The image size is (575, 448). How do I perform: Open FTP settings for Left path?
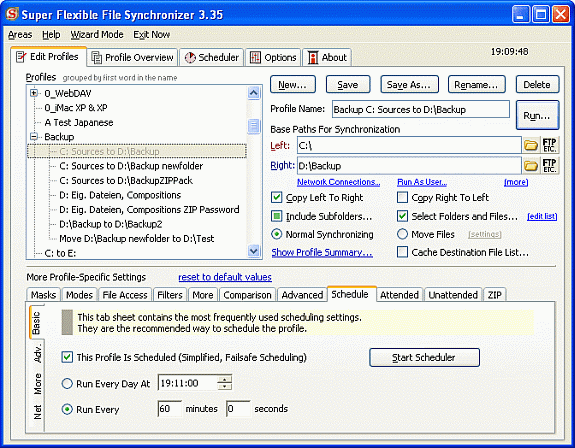(x=549, y=146)
